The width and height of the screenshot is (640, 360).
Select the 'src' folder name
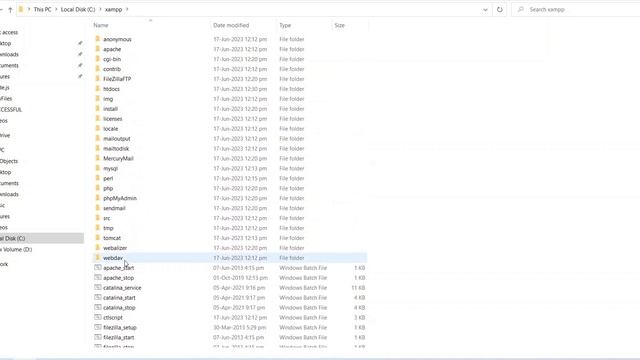(x=107, y=218)
